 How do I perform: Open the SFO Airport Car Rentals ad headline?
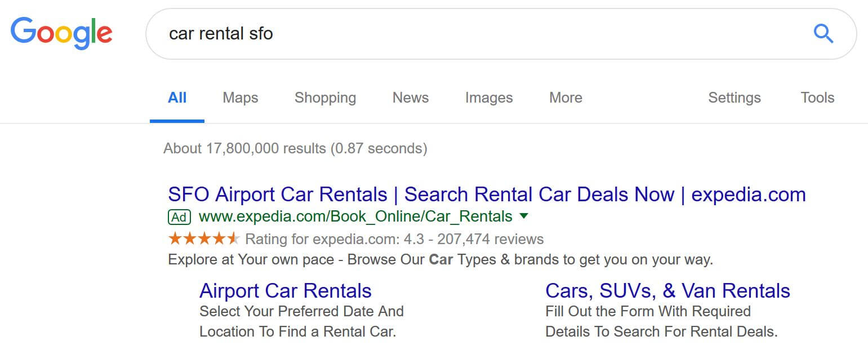[x=487, y=195]
